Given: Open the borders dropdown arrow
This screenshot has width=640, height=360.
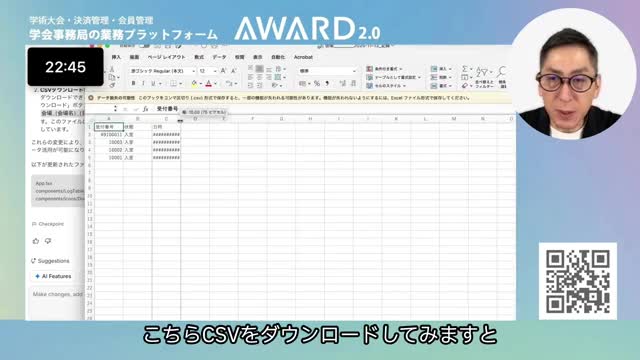Looking at the screenshot, I should pos(180,84).
